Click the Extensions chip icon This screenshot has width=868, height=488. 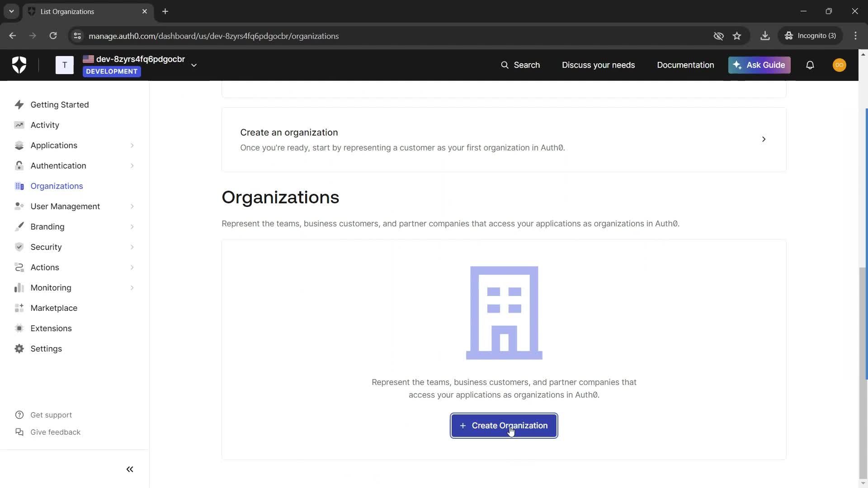click(x=19, y=328)
